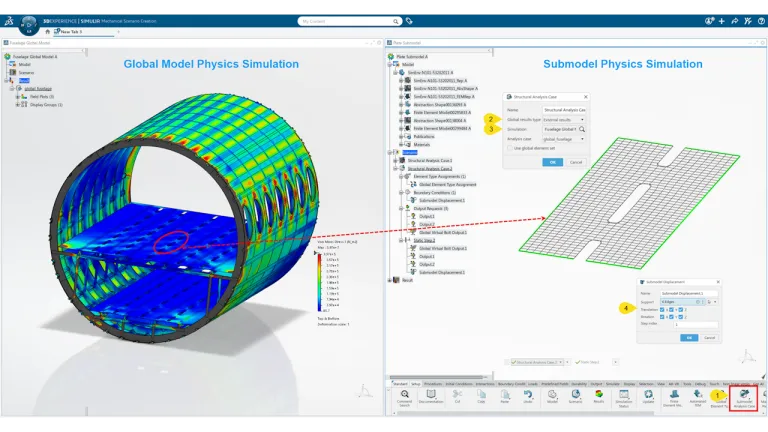The height and width of the screenshot is (432, 768).
Task: Click the tools wrench icon in top bar
Action: (748, 21)
